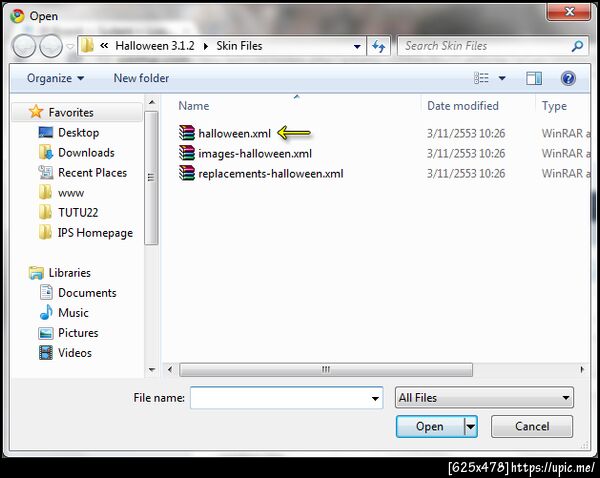Sort by the Date modified column header
The height and width of the screenshot is (478, 600).
[x=463, y=106]
